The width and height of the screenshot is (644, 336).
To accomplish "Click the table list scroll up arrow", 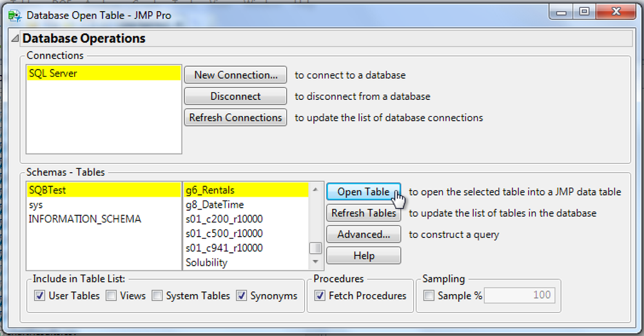I will point(315,190).
